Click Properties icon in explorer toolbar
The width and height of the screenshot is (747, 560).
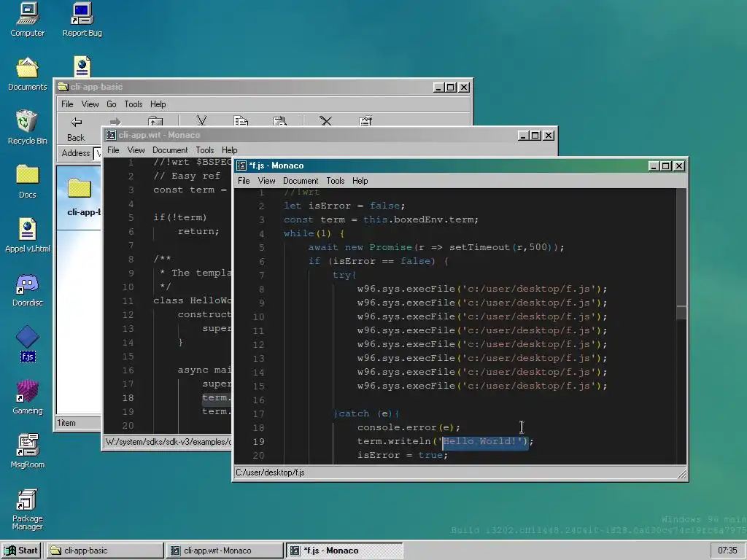[365, 121]
